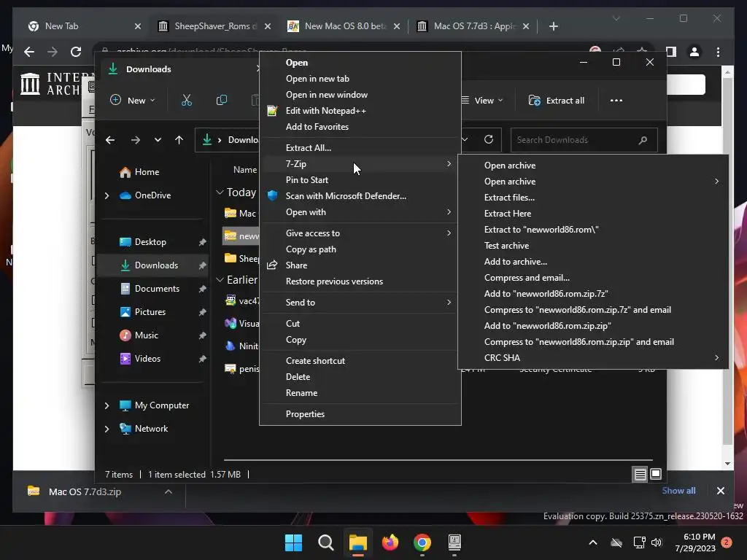Open the New dropdown in Explorer
The height and width of the screenshot is (560, 747).
pyautogui.click(x=133, y=101)
